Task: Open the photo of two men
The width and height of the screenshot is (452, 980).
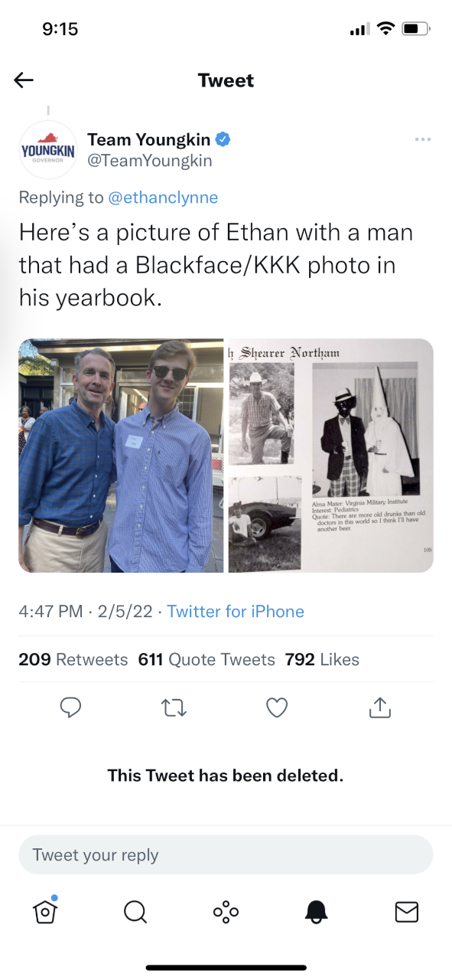Action: pos(121,456)
